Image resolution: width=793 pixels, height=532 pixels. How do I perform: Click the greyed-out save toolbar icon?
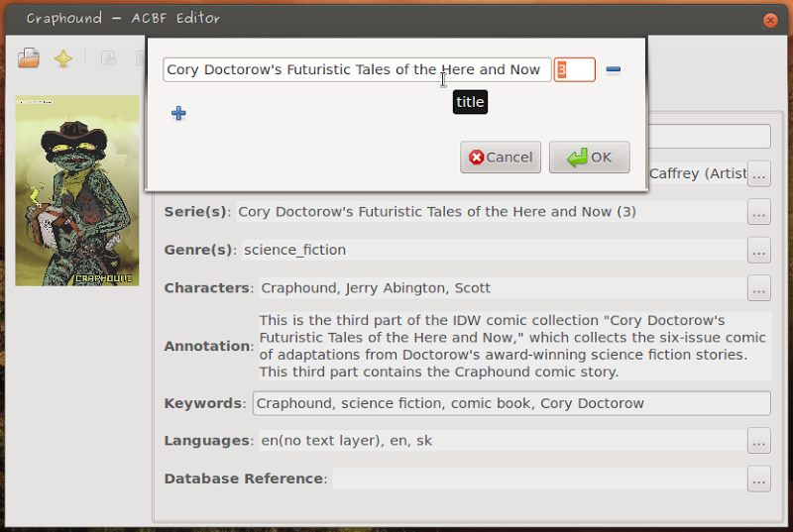coord(108,58)
